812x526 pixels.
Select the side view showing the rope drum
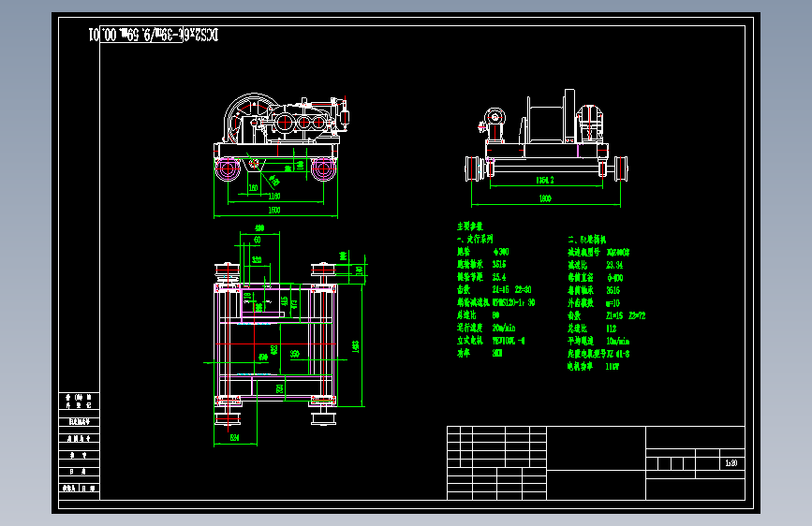pyautogui.click(x=546, y=136)
